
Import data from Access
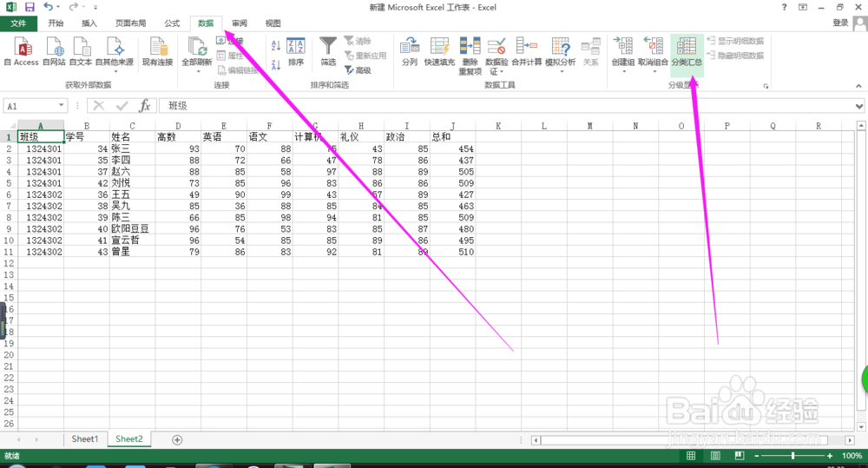(22, 51)
